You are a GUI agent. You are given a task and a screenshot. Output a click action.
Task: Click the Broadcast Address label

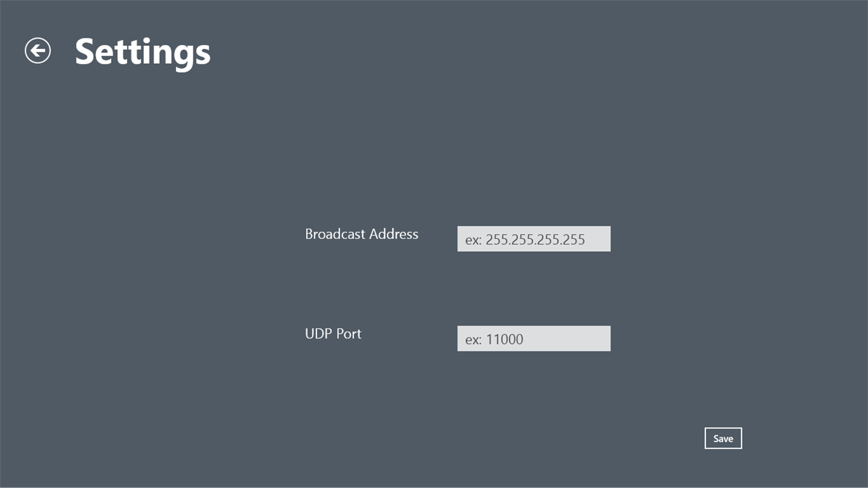pyautogui.click(x=361, y=234)
